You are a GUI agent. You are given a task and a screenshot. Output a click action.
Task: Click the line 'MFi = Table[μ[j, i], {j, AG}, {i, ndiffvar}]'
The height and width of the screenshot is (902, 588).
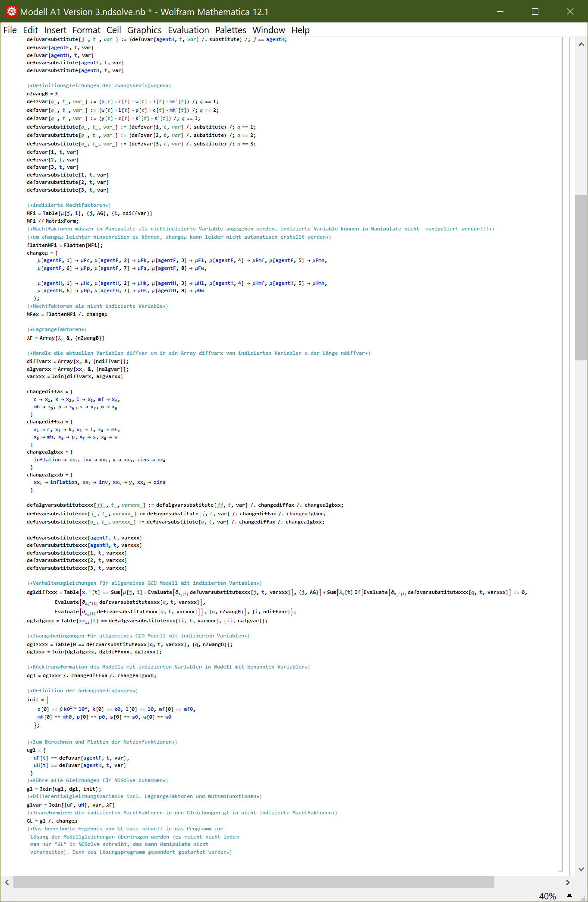tap(89, 213)
